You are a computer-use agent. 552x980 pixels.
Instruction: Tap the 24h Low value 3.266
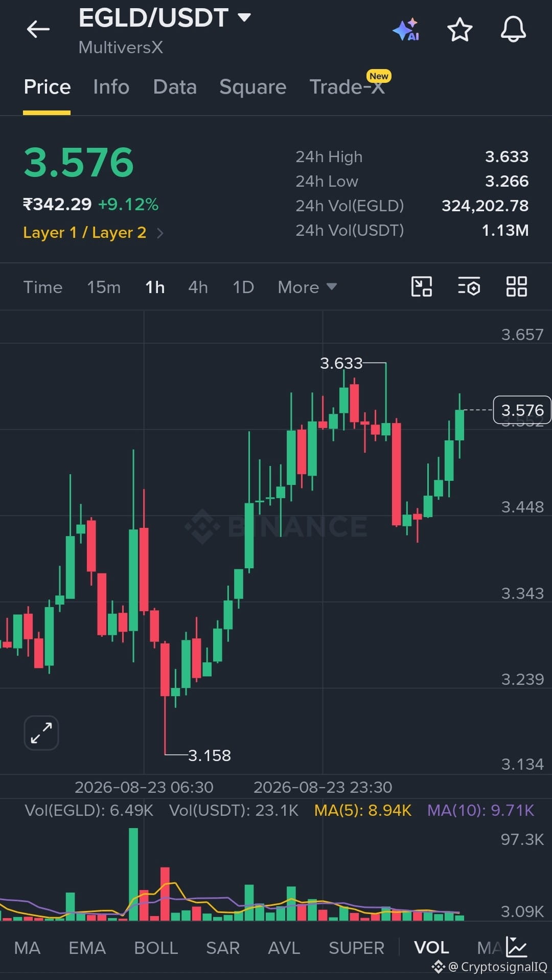(x=507, y=181)
